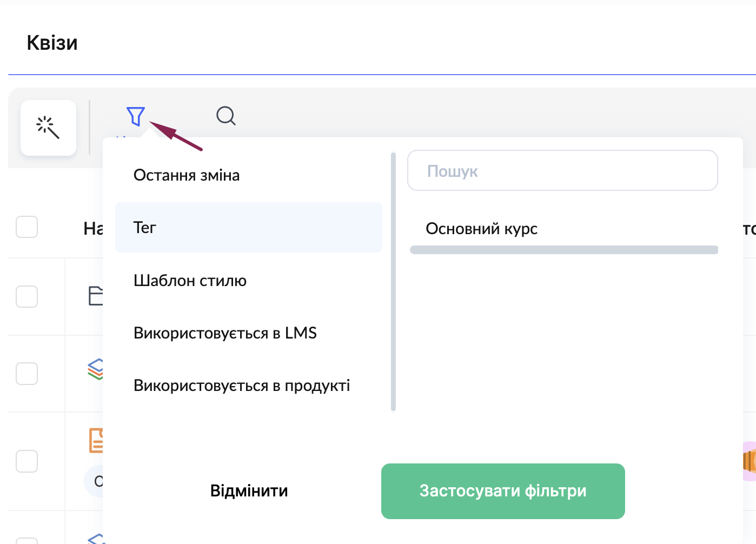Open the "Остання зміна" filter category
The image size is (756, 544).
(187, 175)
